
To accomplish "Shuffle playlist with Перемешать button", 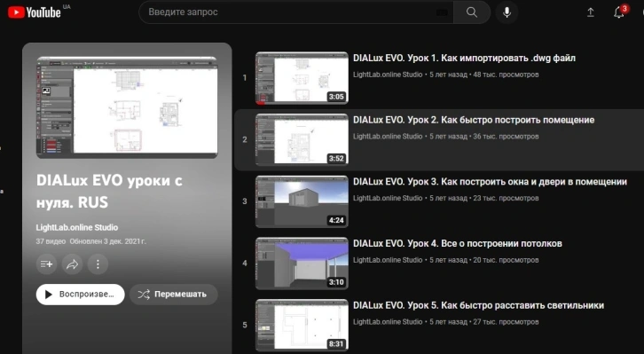I will 174,295.
